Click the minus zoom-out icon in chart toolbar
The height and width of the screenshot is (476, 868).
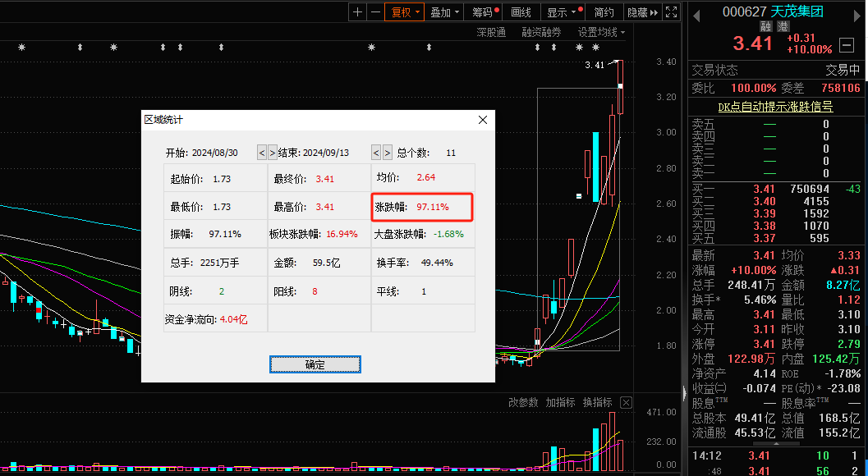(x=375, y=12)
